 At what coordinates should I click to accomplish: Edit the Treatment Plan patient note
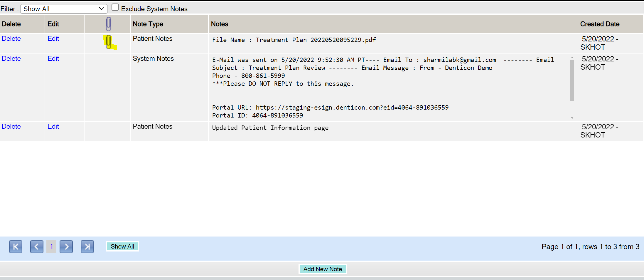53,38
